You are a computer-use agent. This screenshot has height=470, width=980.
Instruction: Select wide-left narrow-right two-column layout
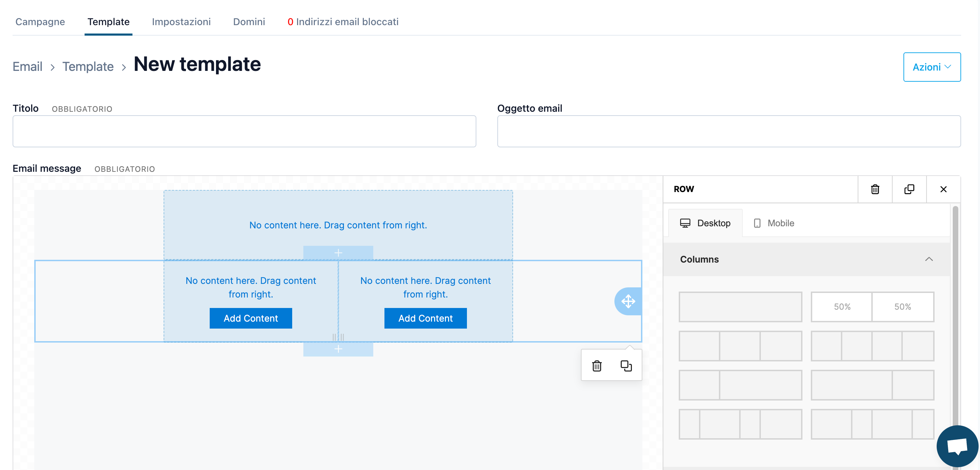(872, 385)
